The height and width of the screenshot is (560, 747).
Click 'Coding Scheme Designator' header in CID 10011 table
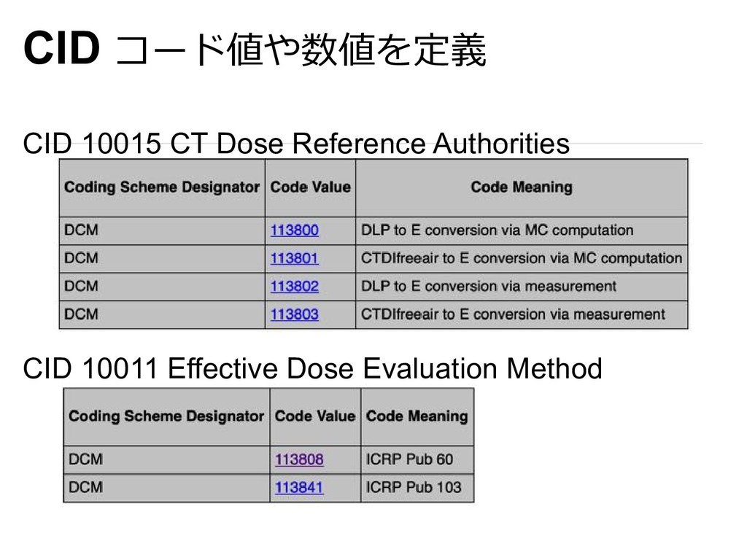coord(166,416)
